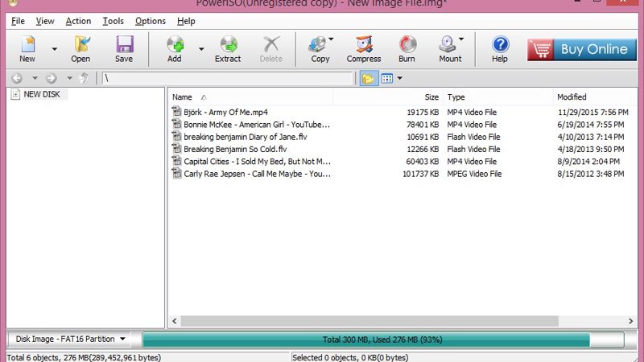Viewport: 644px width, 362px height.
Task: Go forward with the forward arrow icon
Action: [x=52, y=78]
